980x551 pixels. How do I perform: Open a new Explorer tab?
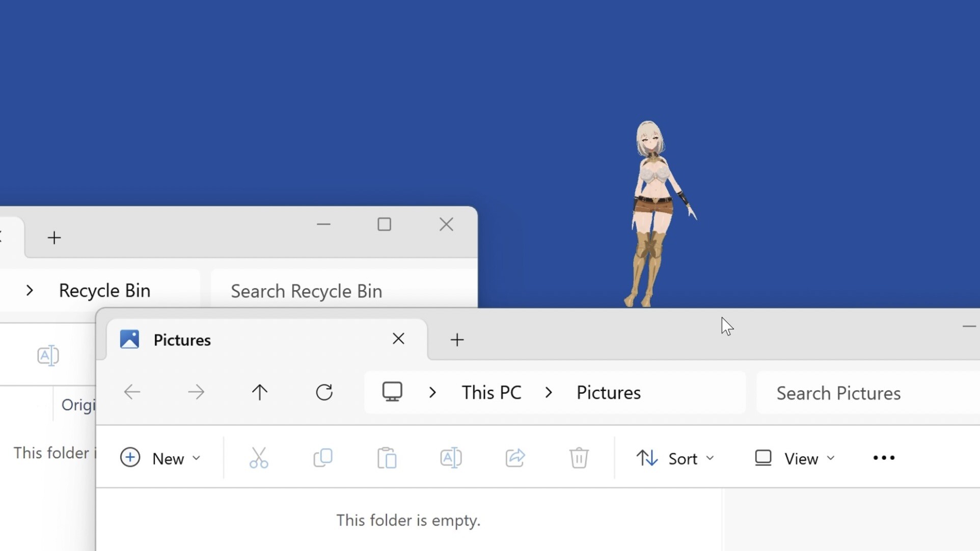click(457, 340)
